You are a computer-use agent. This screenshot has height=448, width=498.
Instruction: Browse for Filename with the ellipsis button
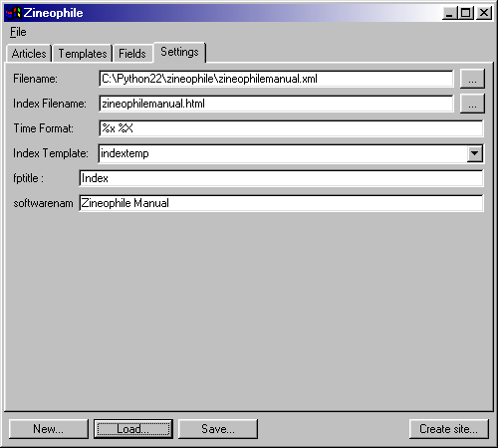click(x=472, y=79)
